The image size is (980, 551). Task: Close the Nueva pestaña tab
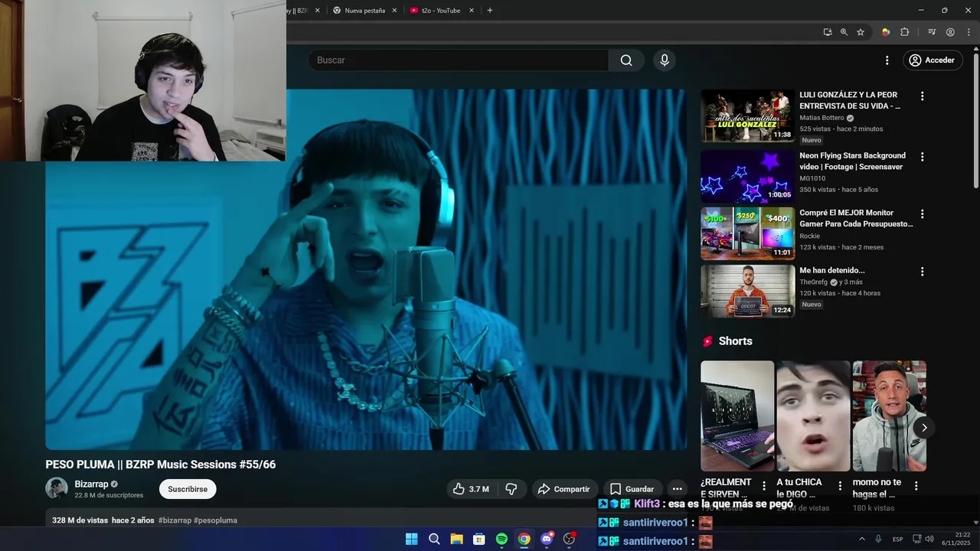coord(394,10)
